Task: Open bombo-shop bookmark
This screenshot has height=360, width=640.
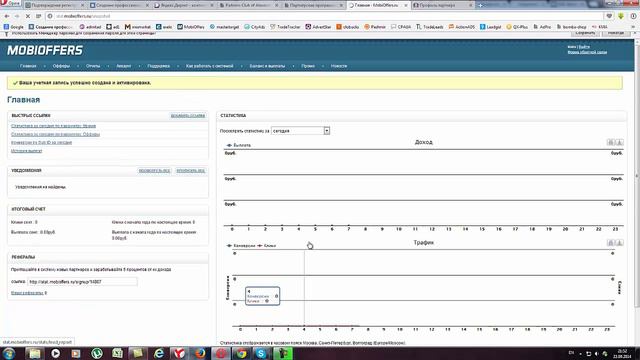Action: [x=571, y=27]
